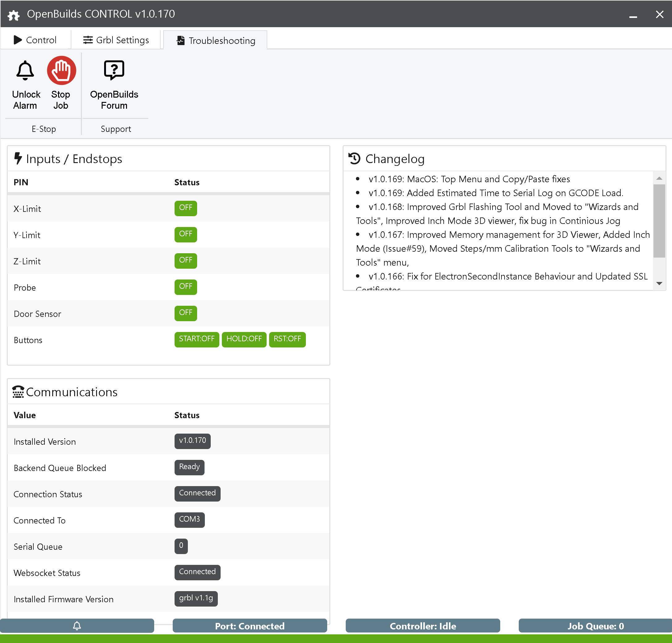The image size is (672, 643).
Task: Click the lightning bolt icon beside Inputs / Endstops
Action: [x=18, y=159]
